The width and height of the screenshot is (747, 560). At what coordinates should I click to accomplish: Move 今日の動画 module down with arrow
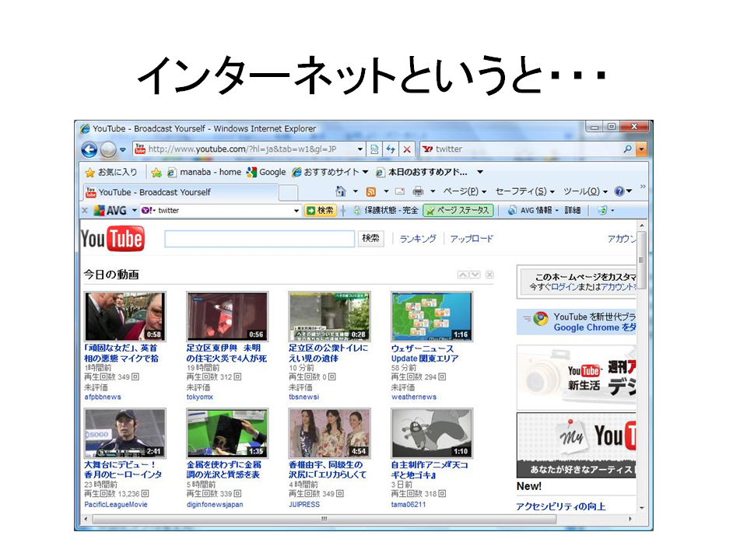pos(475,275)
